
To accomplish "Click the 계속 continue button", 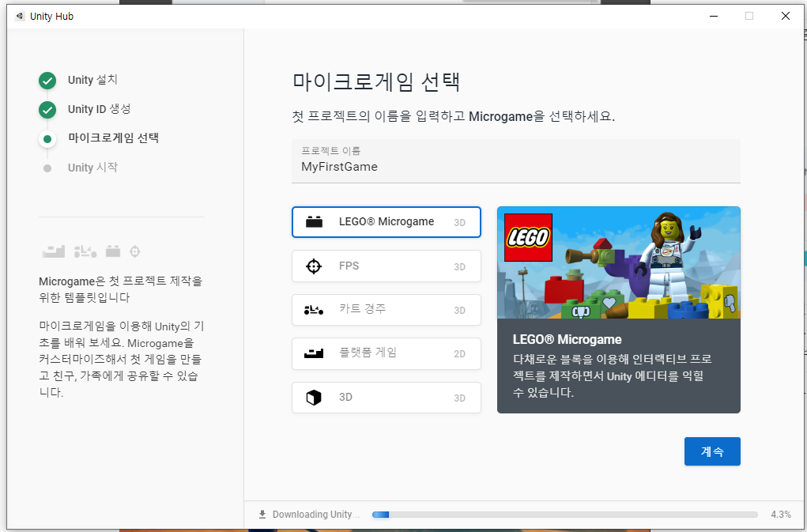I will click(712, 451).
